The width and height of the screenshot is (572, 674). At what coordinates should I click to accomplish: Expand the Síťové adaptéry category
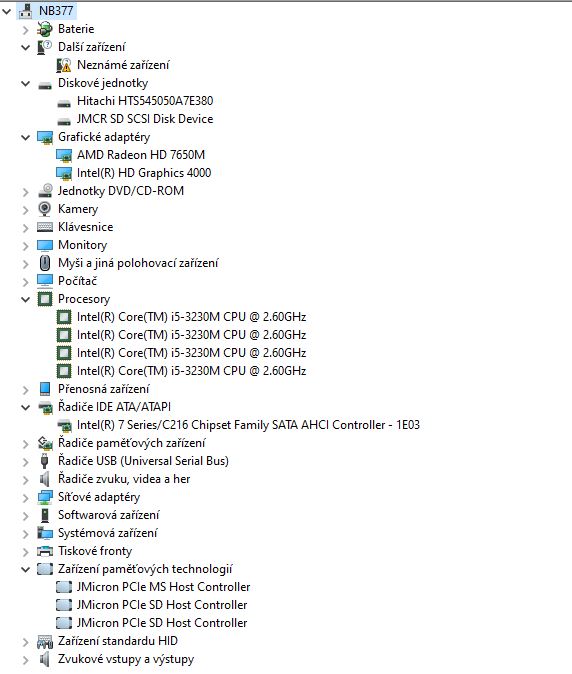pos(26,498)
